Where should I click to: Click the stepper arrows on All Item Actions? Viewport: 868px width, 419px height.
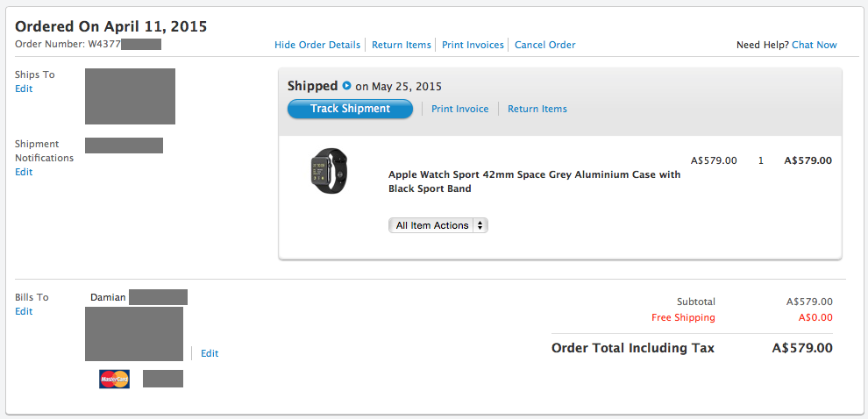click(480, 225)
